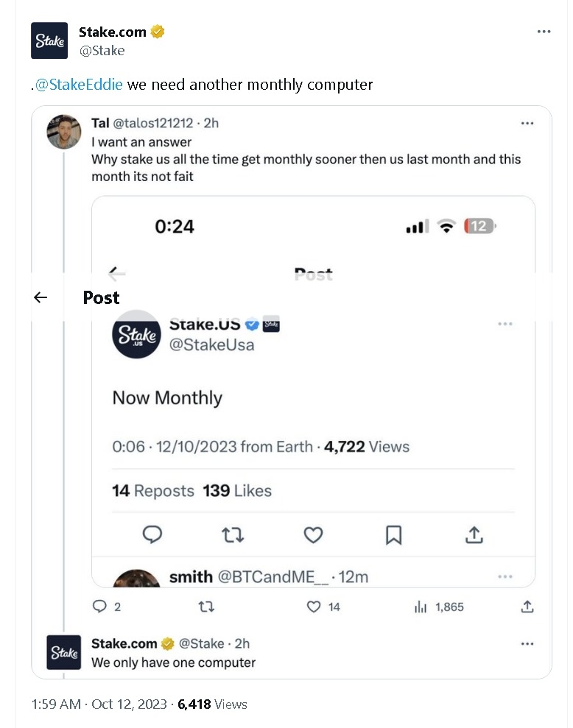
Task: Open Tal's post options menu
Action: click(527, 124)
